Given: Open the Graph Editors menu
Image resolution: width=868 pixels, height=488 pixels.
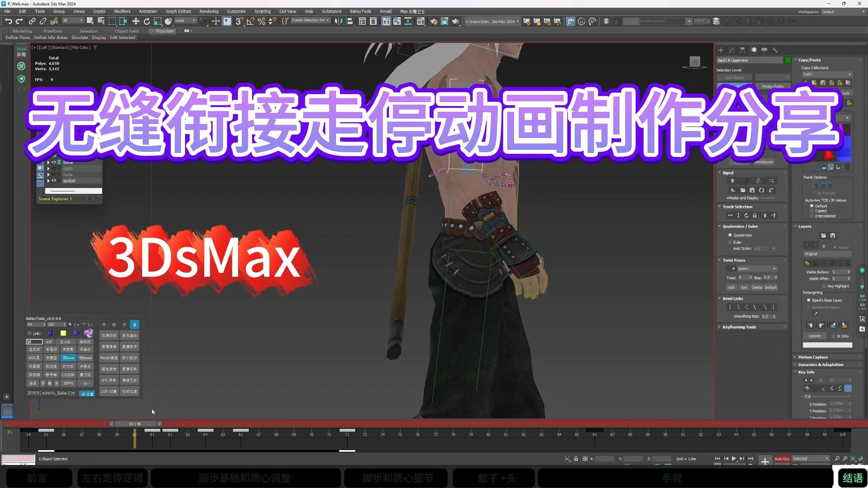Looking at the screenshot, I should pos(178,11).
